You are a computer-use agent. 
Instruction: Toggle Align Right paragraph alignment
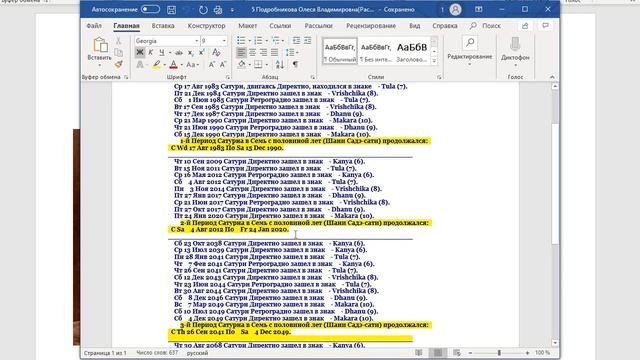tap(263, 52)
